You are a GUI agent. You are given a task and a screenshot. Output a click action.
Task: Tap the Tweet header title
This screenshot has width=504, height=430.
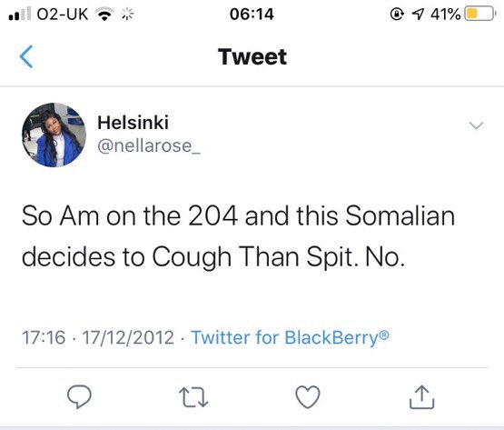[x=252, y=56]
